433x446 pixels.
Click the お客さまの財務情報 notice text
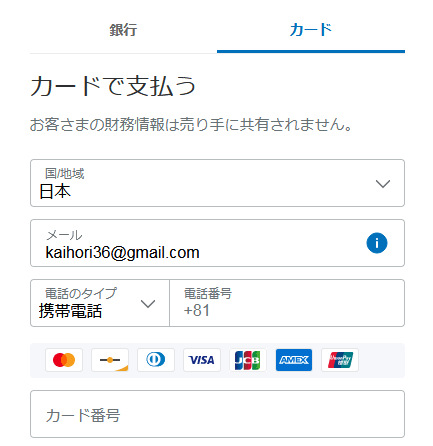pyautogui.click(x=191, y=125)
